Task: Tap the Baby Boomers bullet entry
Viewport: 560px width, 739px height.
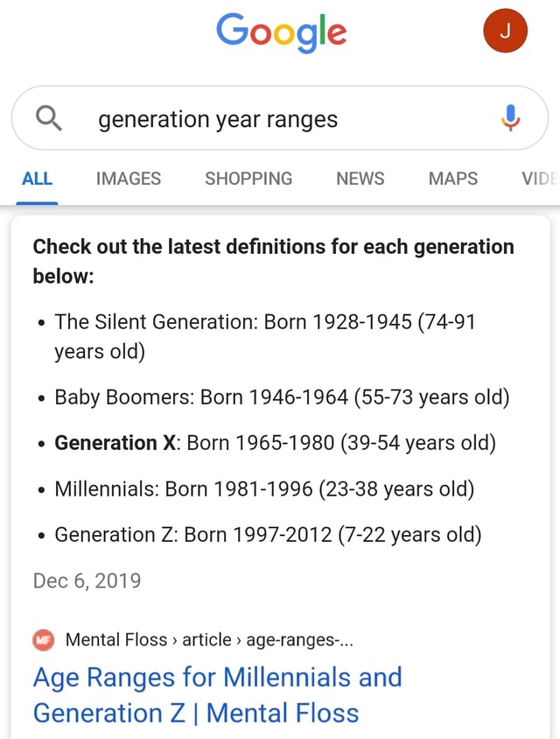Action: click(x=282, y=398)
